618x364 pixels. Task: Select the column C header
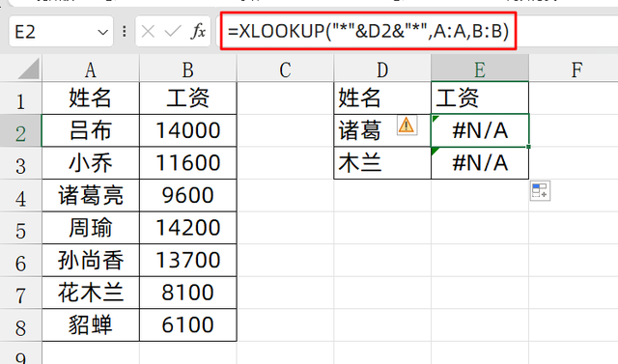285,69
